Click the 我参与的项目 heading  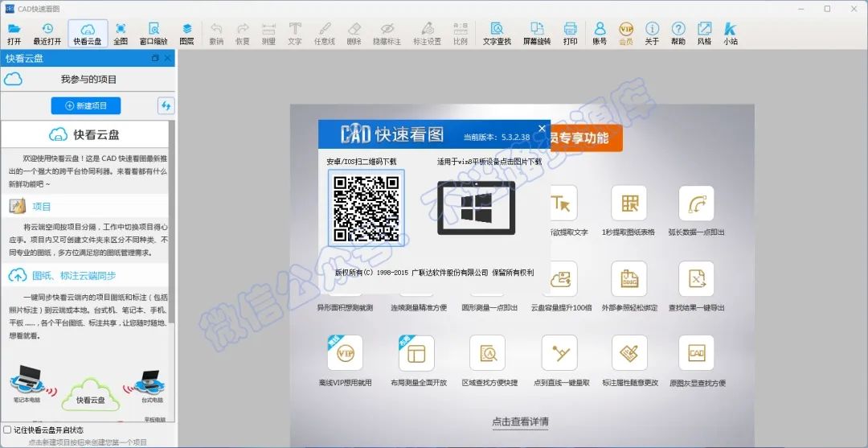(x=88, y=80)
